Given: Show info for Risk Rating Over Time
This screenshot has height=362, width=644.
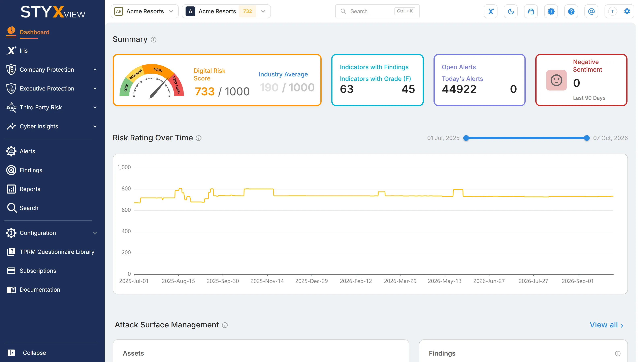Looking at the screenshot, I should pos(198,138).
